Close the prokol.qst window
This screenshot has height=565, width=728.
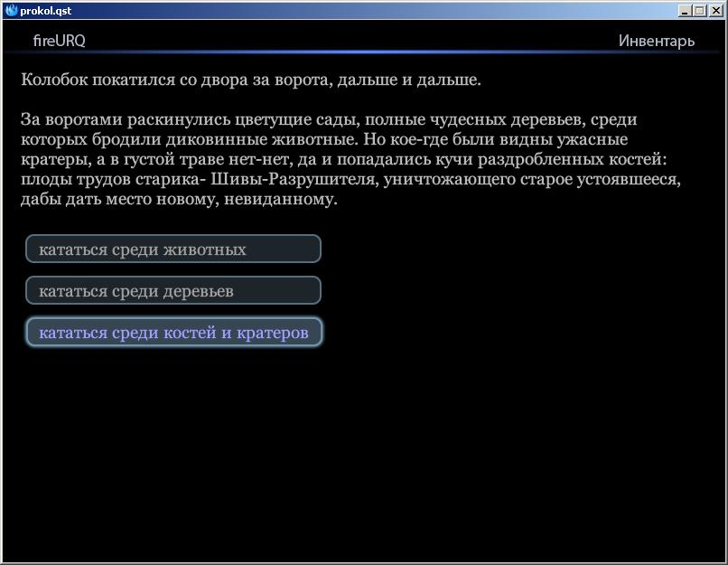tap(714, 11)
